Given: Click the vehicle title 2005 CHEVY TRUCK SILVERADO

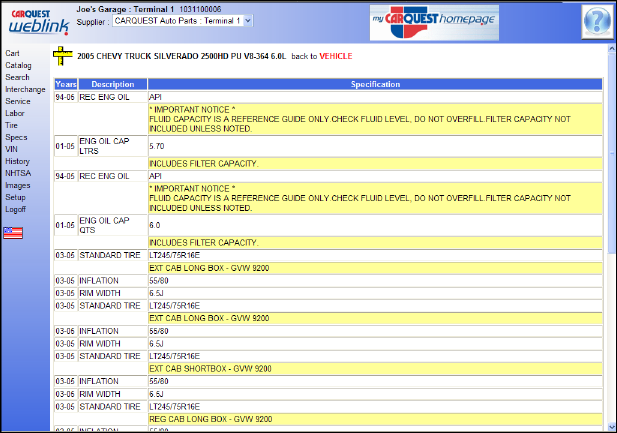Looking at the screenshot, I should [181, 56].
